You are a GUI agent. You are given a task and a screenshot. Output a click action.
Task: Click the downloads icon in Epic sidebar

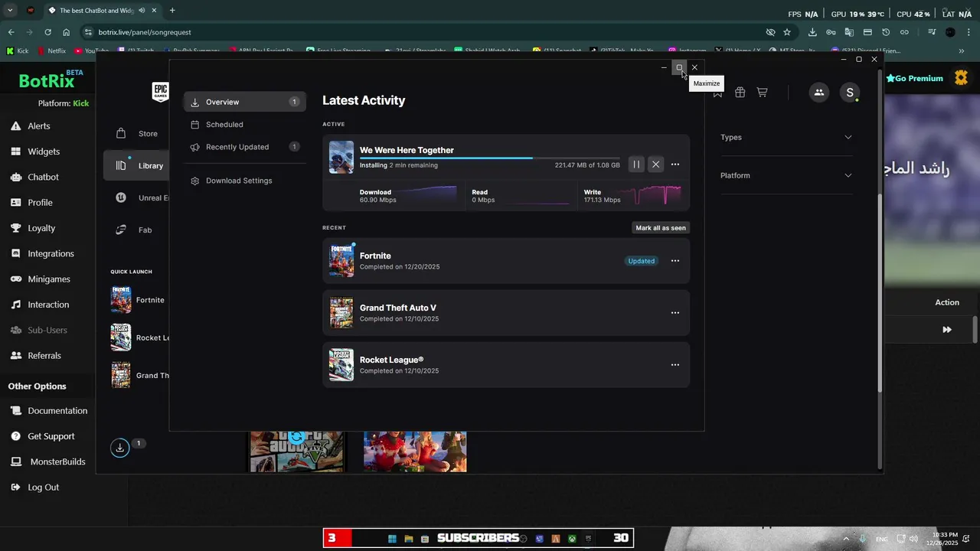click(x=119, y=448)
